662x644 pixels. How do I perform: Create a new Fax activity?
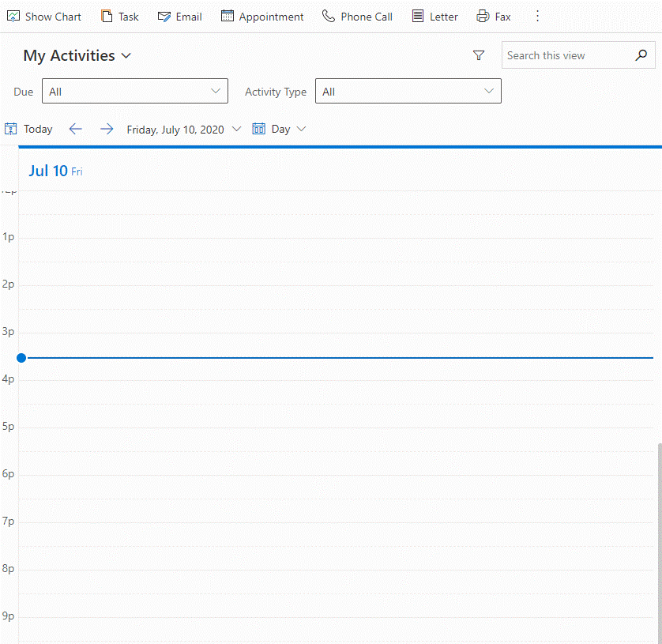494,17
